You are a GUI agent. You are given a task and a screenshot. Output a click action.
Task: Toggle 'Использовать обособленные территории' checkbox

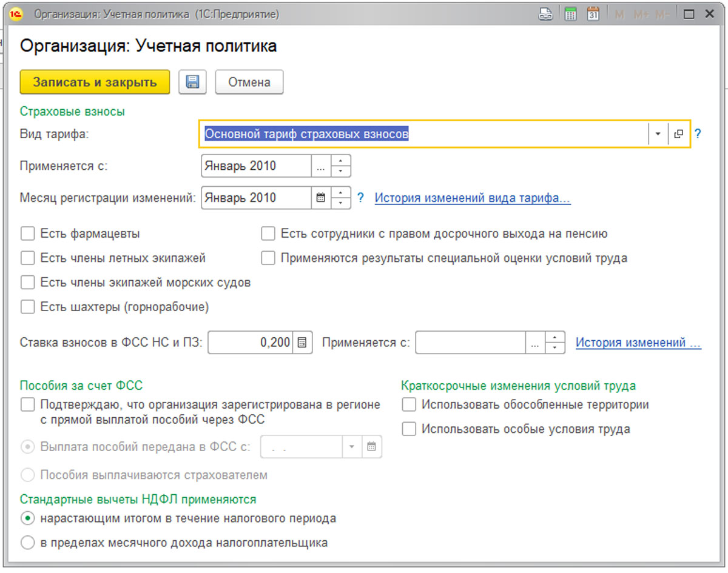click(409, 404)
